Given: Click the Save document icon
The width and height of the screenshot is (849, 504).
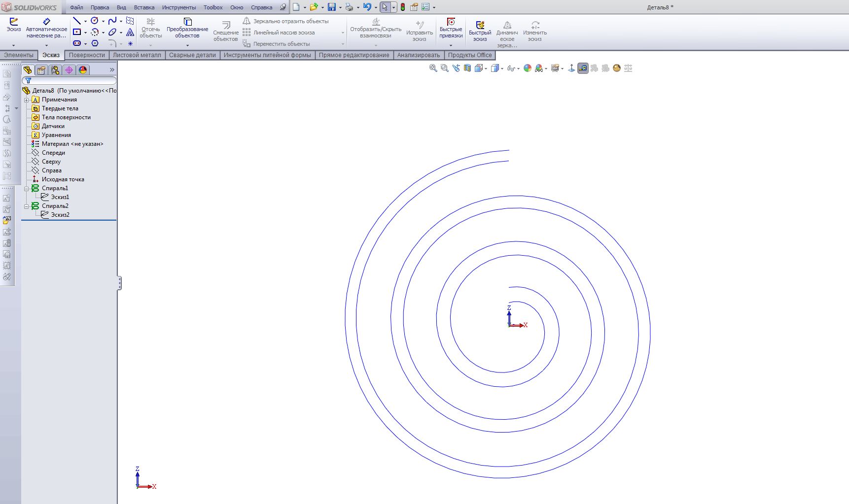Looking at the screenshot, I should (x=332, y=7).
